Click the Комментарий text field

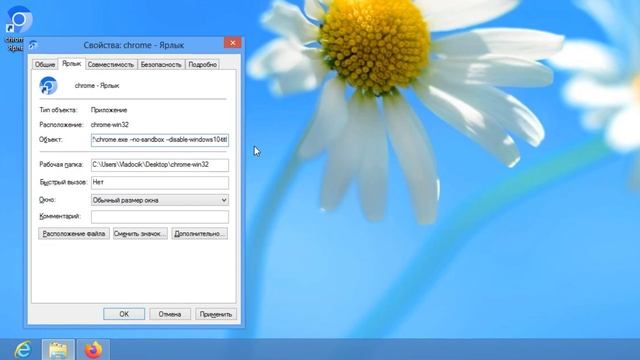click(160, 217)
